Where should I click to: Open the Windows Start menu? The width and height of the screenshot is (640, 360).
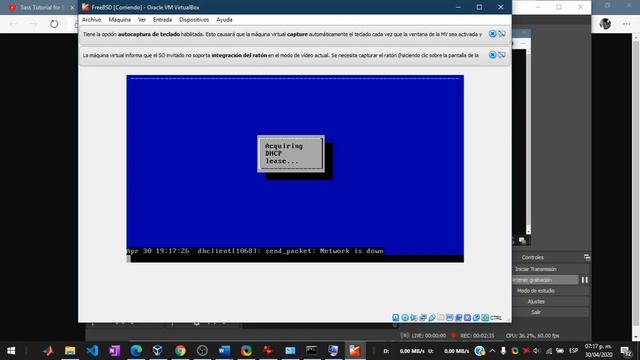[11, 351]
